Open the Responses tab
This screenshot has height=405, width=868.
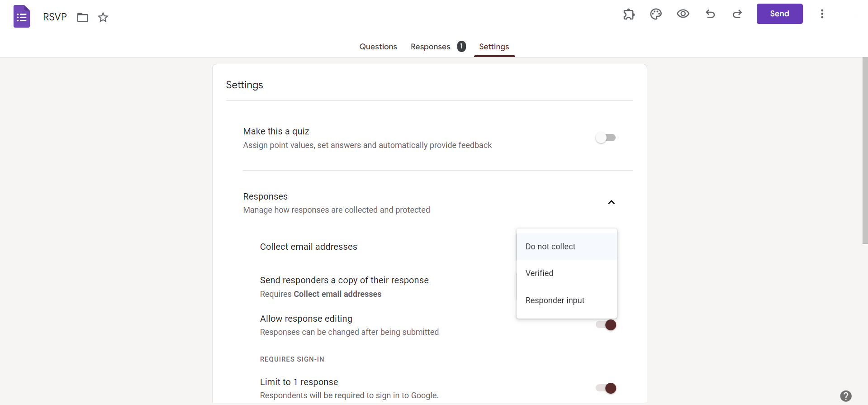(x=431, y=47)
